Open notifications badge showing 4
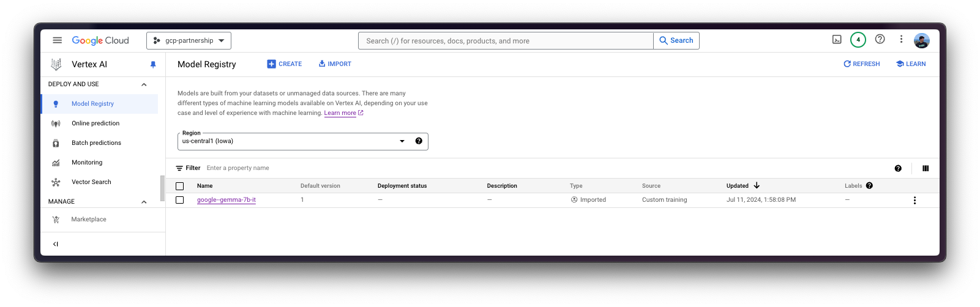 pos(858,40)
